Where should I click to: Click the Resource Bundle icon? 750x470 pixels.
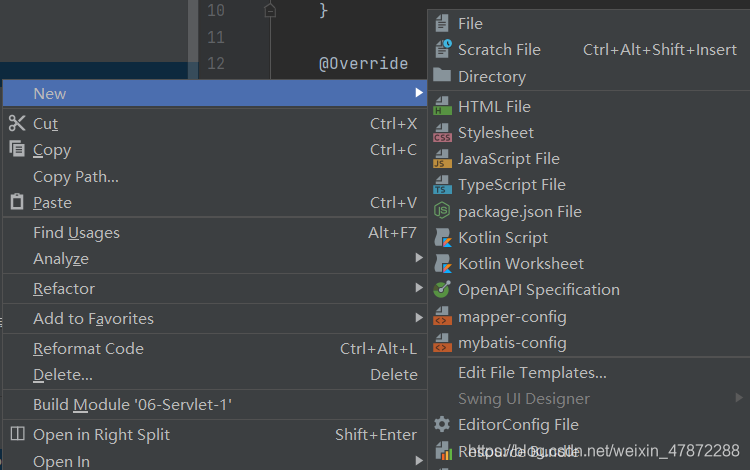pyautogui.click(x=443, y=451)
